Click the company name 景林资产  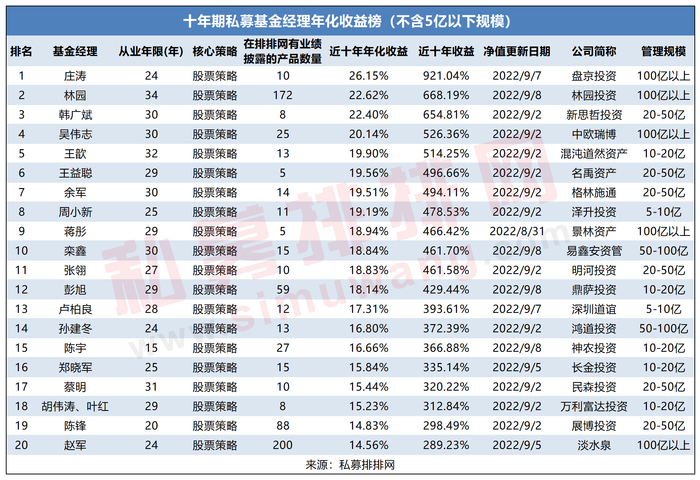point(594,231)
